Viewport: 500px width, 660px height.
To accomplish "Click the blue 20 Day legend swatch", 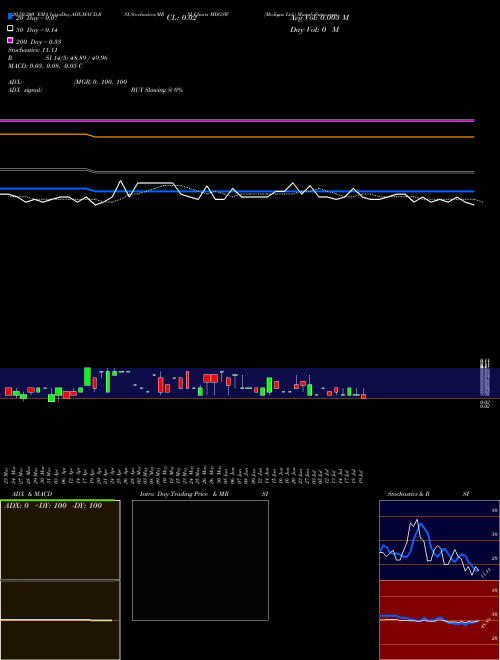I will coord(10,16).
